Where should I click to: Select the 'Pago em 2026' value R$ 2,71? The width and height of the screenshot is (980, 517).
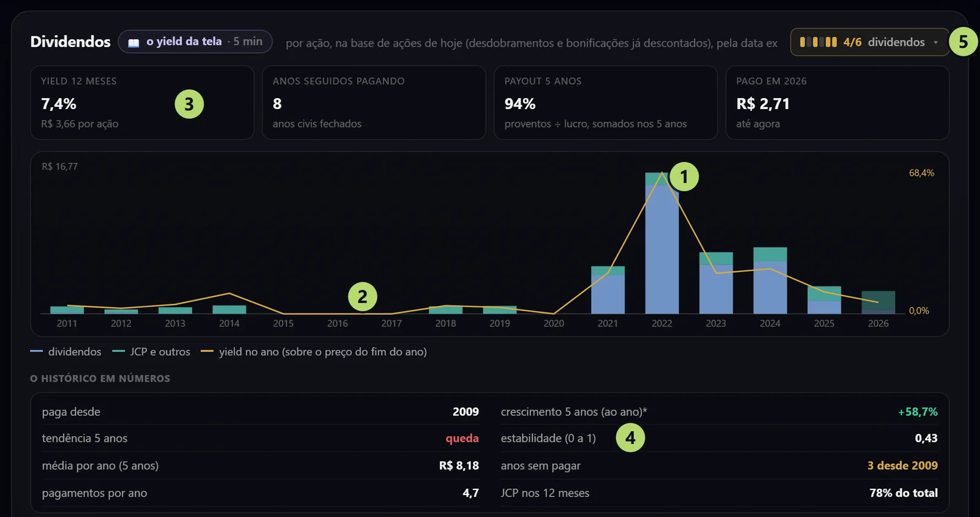click(x=763, y=104)
